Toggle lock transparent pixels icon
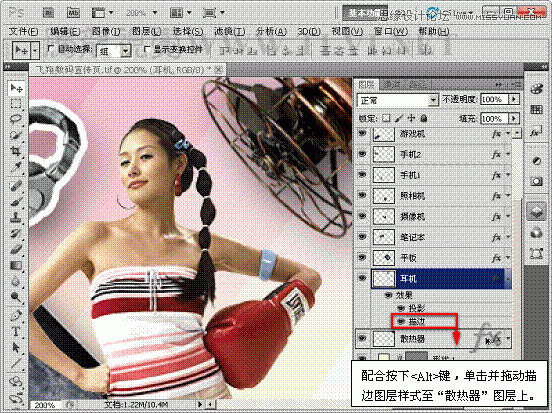Image resolution: width=552 pixels, height=413 pixels. click(x=386, y=118)
